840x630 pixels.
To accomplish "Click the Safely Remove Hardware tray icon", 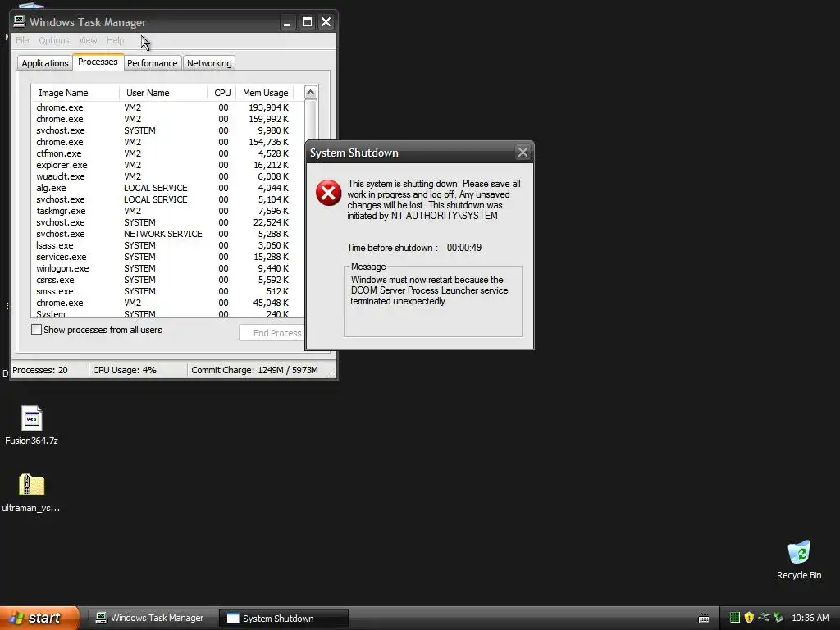I will (764, 618).
